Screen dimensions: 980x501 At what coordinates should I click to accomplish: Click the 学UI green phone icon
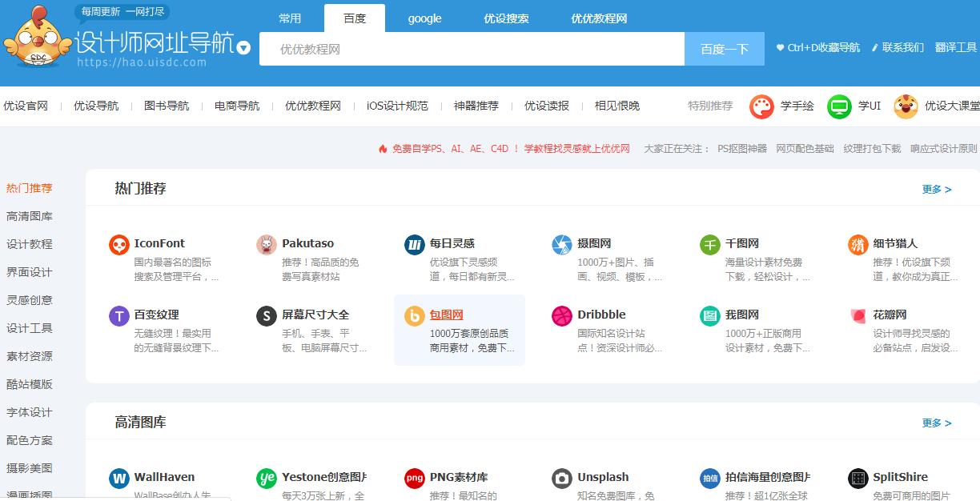pyautogui.click(x=839, y=105)
